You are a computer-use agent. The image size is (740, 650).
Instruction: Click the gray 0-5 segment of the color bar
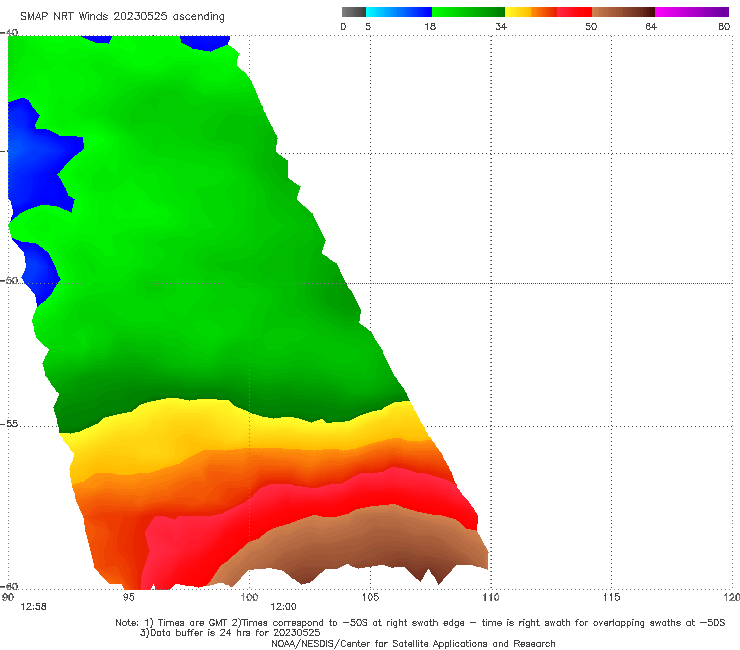[354, 12]
